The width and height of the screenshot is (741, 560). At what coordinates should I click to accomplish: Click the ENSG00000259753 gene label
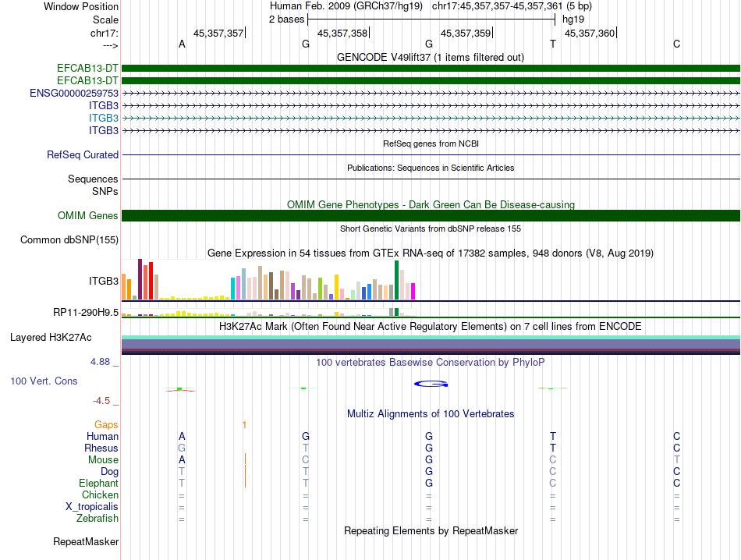coord(74,93)
